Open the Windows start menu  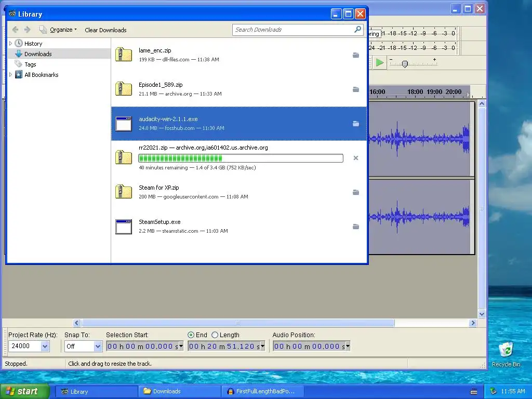tap(25, 391)
